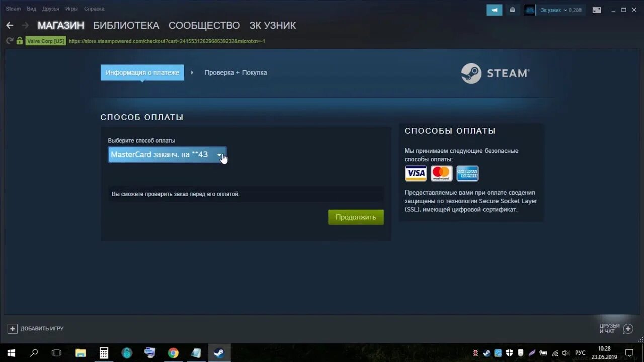Open the computer monitor app on the taskbar
Image resolution: width=644 pixels, height=362 pixels.
point(150,353)
